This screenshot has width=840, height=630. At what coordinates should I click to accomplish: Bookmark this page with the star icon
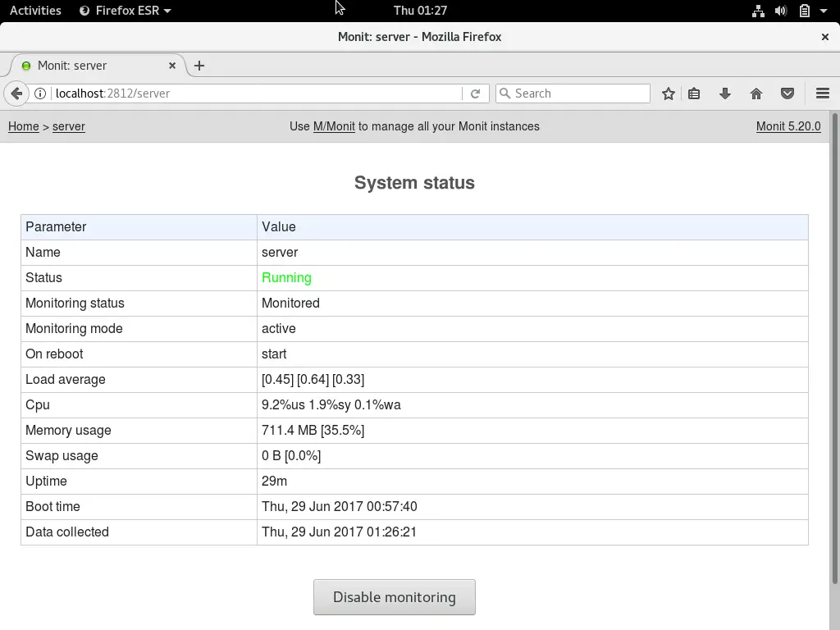[x=669, y=93]
